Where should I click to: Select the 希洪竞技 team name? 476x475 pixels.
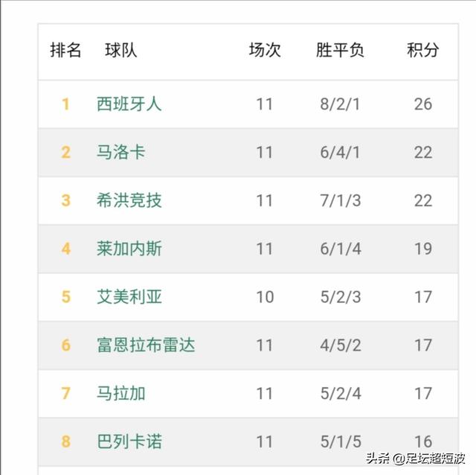(129, 200)
